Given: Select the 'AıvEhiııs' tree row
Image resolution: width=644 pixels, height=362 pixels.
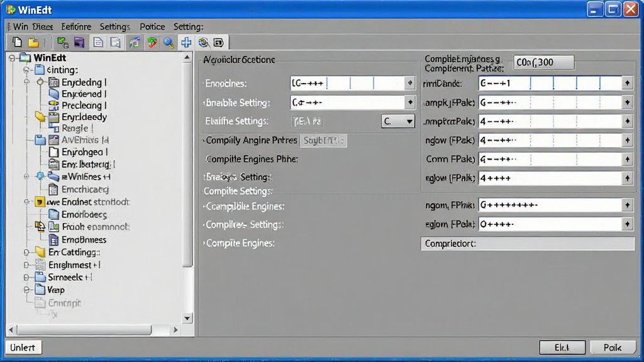Looking at the screenshot, I should click(x=86, y=140).
